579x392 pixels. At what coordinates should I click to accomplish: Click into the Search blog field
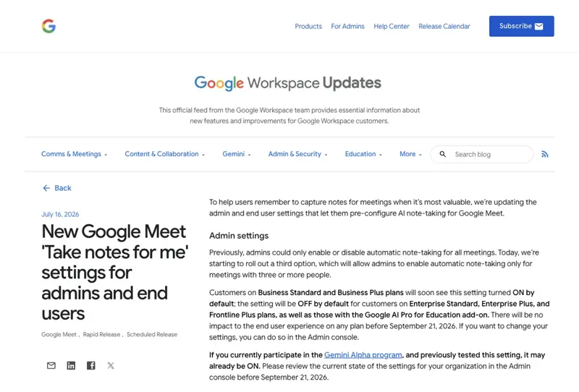click(481, 154)
